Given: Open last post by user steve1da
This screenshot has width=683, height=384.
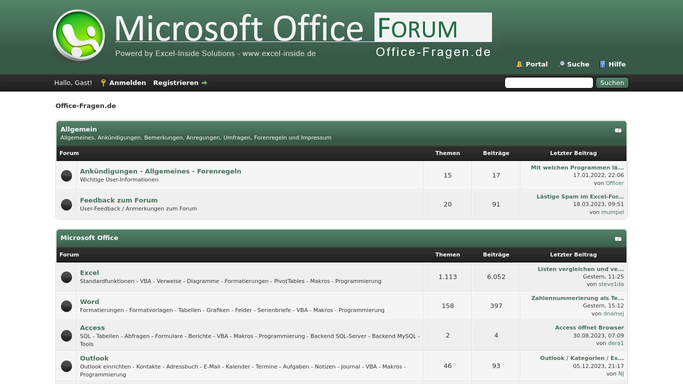Looking at the screenshot, I should [580, 269].
